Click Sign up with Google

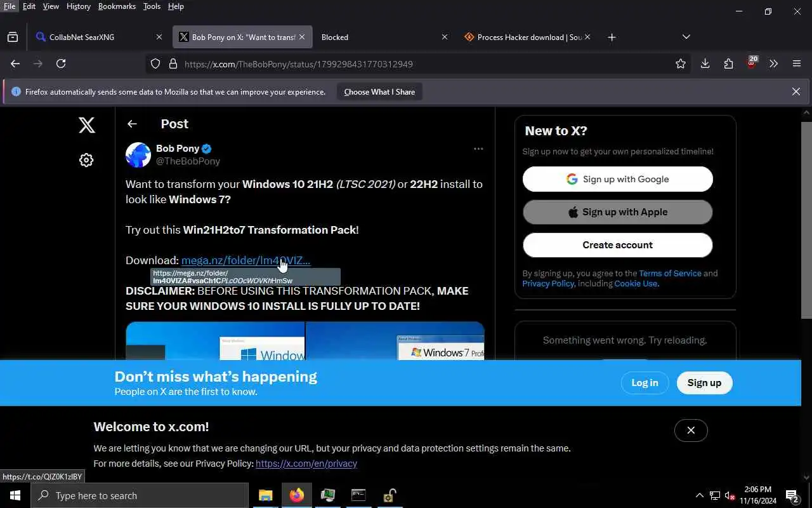(618, 179)
